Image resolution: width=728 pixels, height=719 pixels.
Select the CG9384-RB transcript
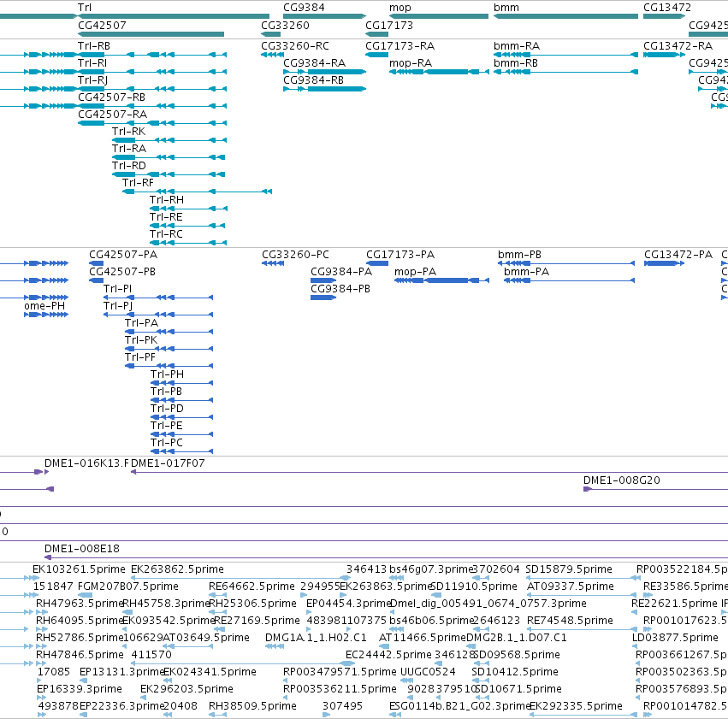[313, 80]
